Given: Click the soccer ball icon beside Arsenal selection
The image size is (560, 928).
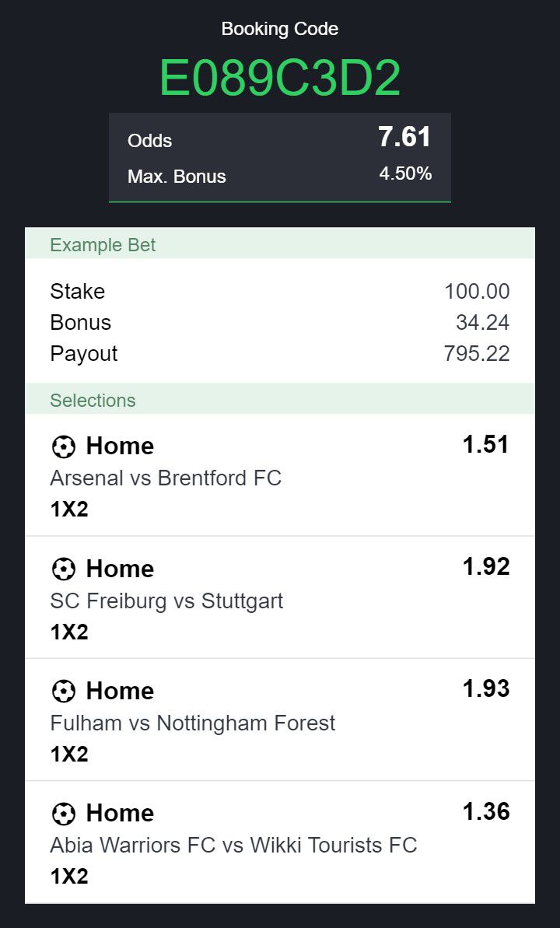Looking at the screenshot, I should point(63,446).
